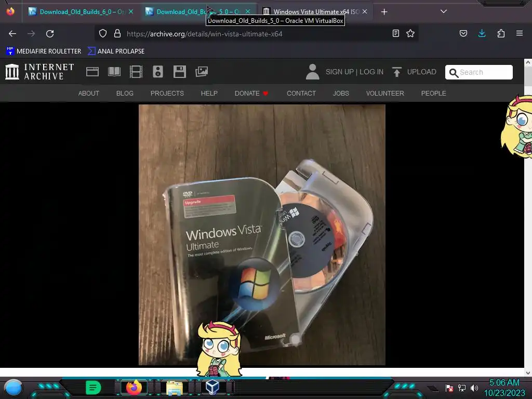Open ABOUT menu item
Screen dimensions: 532x399
coord(88,94)
